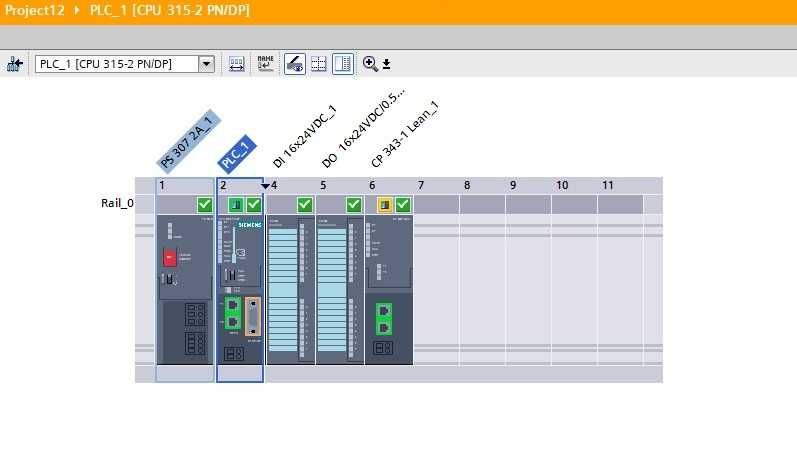The height and width of the screenshot is (466, 797).
Task: Click the go-to network view icon
Action: (x=15, y=64)
